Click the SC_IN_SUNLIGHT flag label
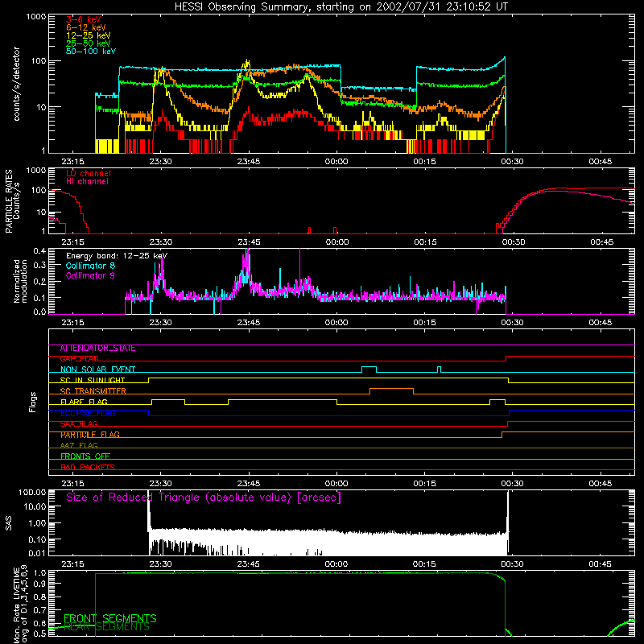Viewport: 644px width, 644px height. [93, 380]
